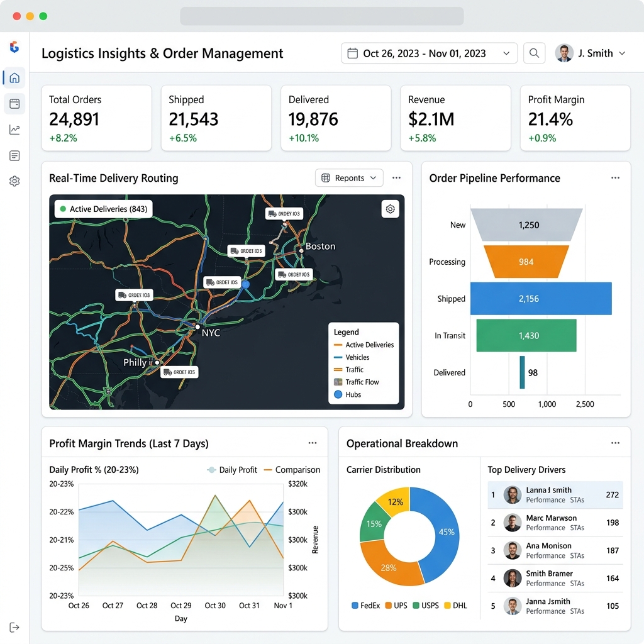Viewport: 644px width, 644px height.
Task: Open the reports document sidebar icon
Action: [x=14, y=156]
